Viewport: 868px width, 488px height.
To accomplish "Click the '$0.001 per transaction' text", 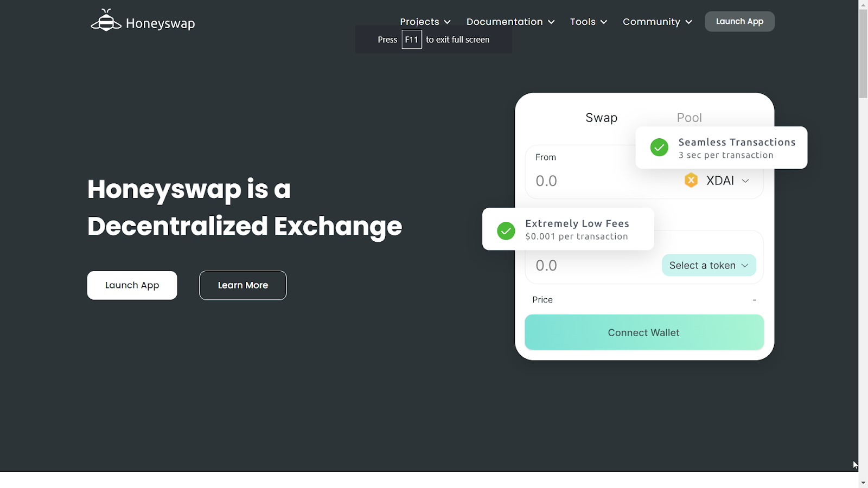I will 577,236.
